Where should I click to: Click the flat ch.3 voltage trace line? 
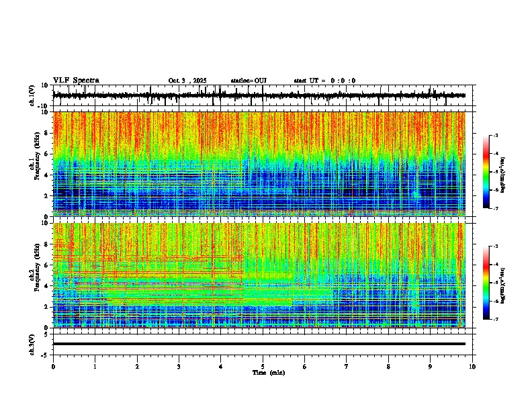point(259,344)
